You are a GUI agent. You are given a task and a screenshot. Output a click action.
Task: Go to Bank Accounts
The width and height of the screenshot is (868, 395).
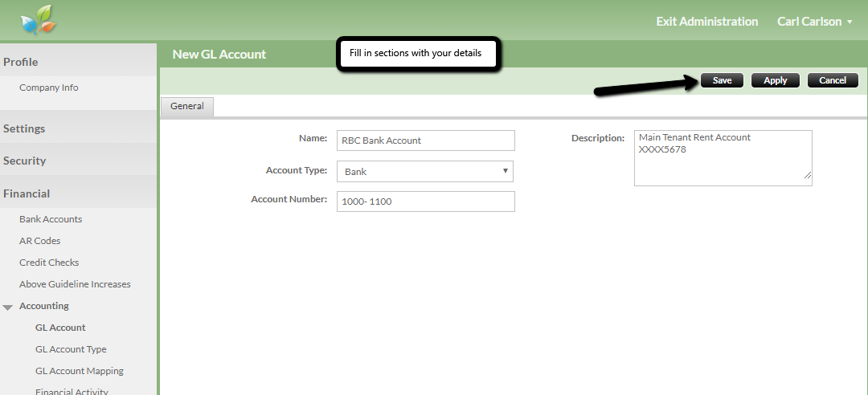tap(51, 219)
